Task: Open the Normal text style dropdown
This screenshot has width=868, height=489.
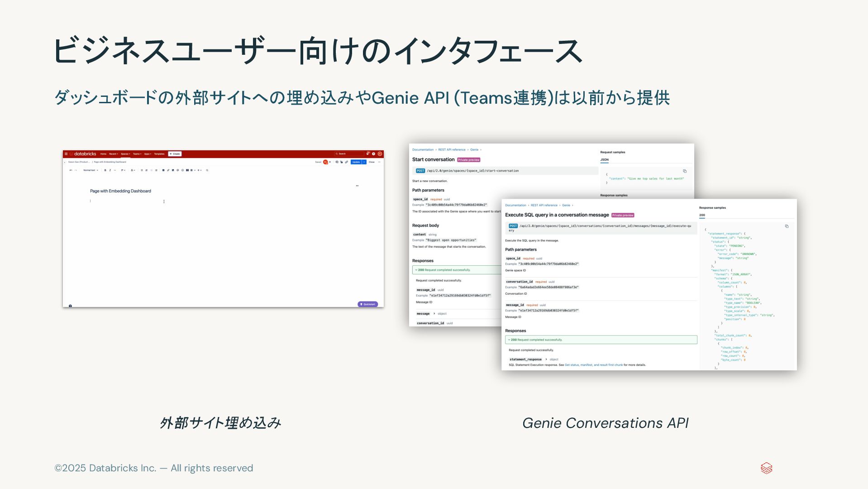Action: pos(91,170)
